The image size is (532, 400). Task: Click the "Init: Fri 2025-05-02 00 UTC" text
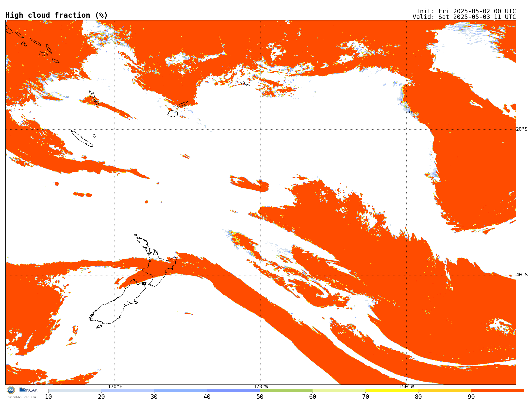click(x=466, y=11)
